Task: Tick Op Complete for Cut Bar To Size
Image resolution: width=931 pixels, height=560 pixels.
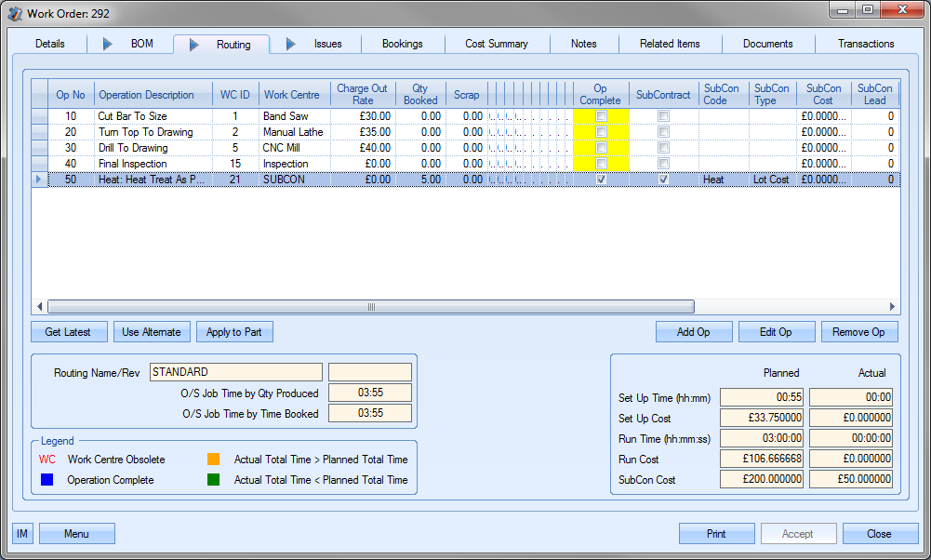Action: (601, 116)
